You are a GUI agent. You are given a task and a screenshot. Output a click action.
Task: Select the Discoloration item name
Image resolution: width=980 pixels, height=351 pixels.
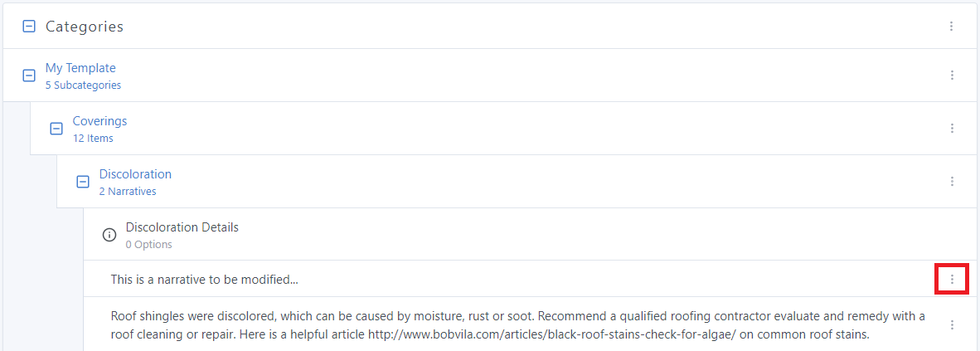(135, 174)
